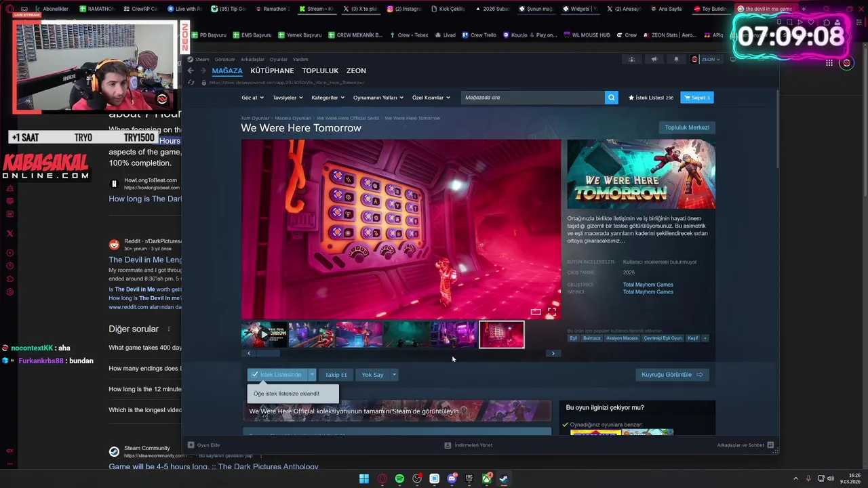Open Spotify from the taskbar
Viewport: 868px width, 488px height.
coord(399,479)
